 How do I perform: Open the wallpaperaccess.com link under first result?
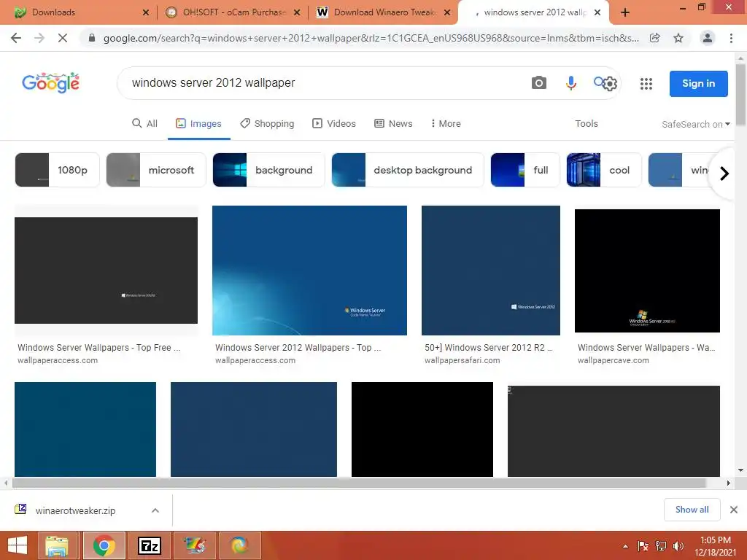coord(58,360)
